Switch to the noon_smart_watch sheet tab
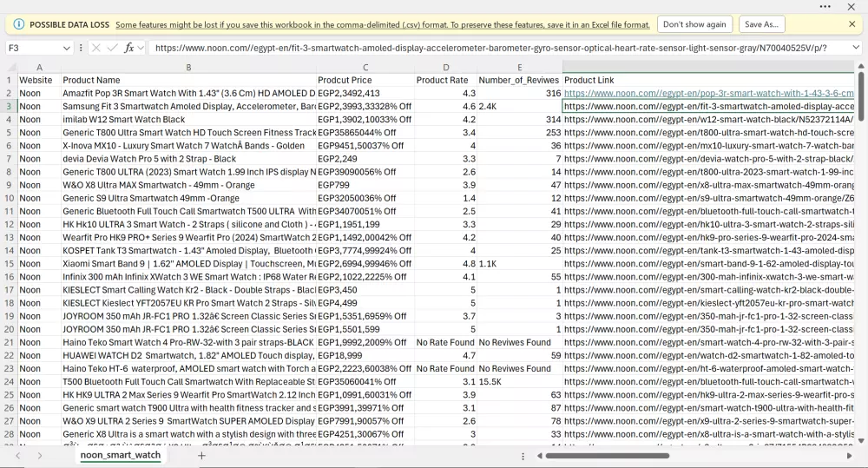This screenshot has width=868, height=468. click(120, 455)
